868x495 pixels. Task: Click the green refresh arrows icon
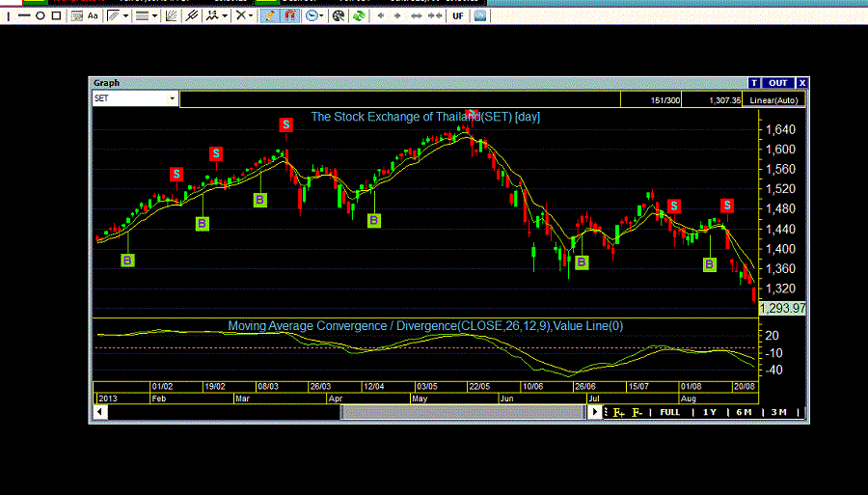[x=359, y=16]
